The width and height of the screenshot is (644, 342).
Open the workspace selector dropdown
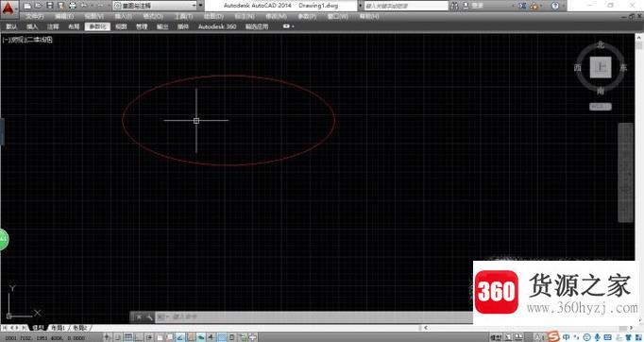155,6
